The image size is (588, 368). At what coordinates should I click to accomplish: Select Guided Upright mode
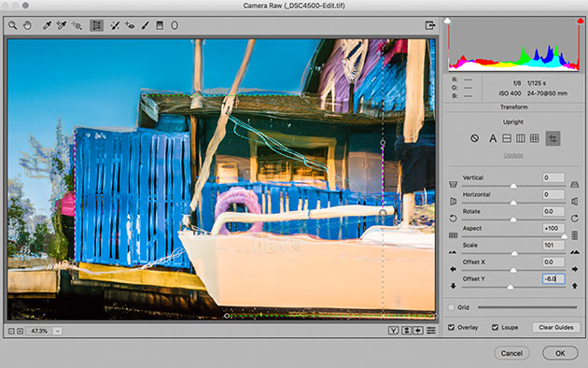tap(553, 138)
